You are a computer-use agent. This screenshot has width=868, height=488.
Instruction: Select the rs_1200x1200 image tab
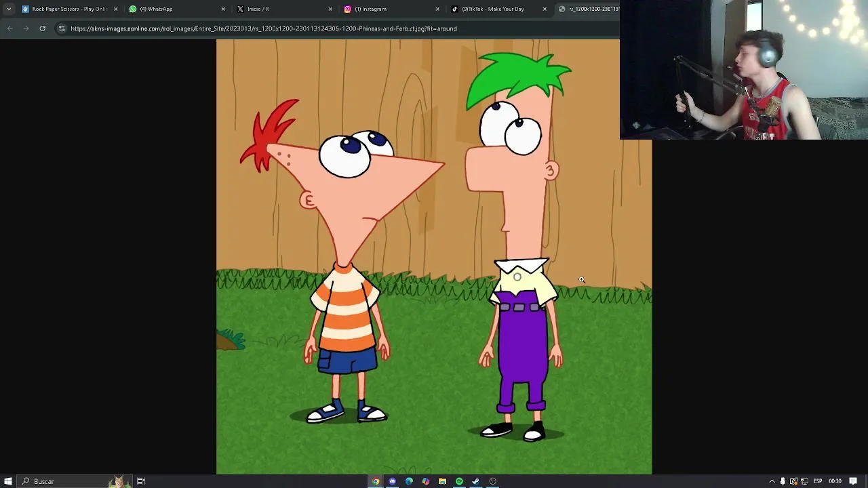pyautogui.click(x=587, y=9)
